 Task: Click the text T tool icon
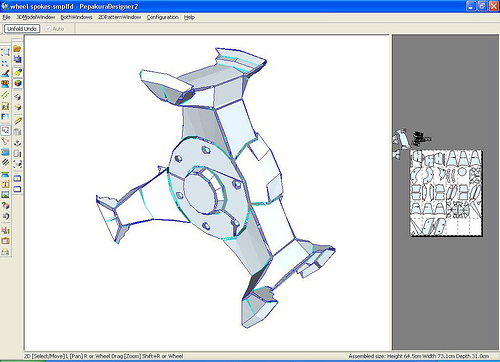pyautogui.click(x=5, y=184)
